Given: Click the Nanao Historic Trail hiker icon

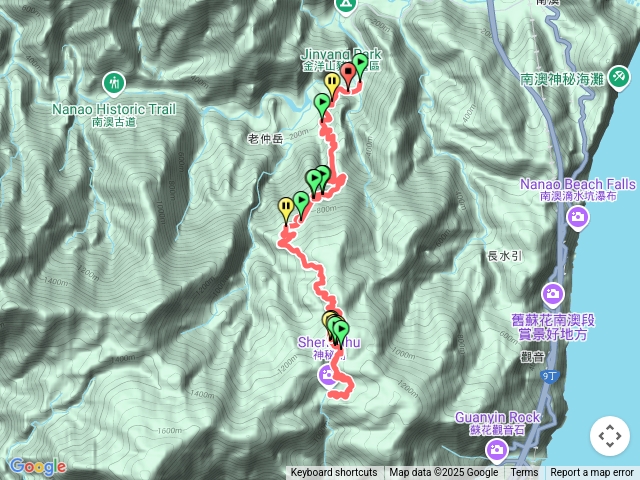Looking at the screenshot, I should (114, 84).
